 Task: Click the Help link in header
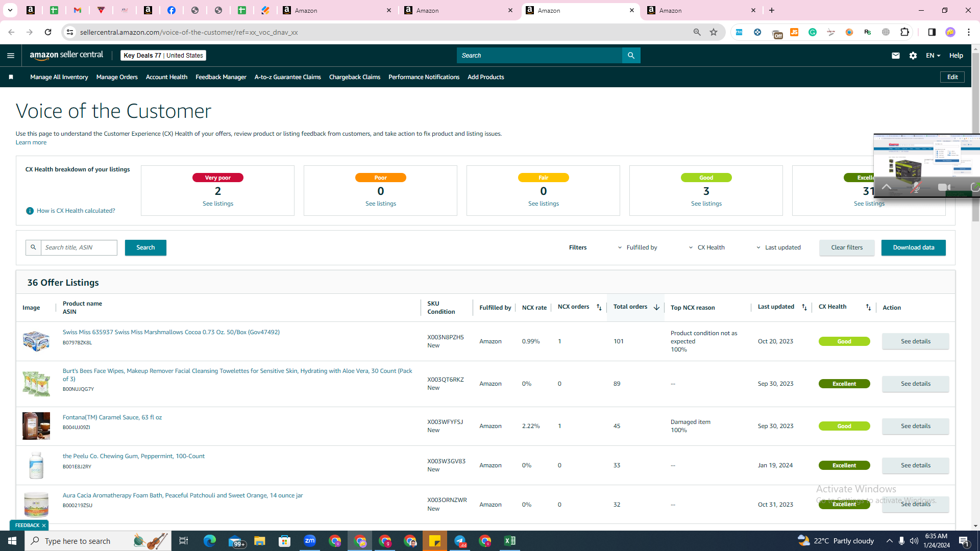tap(956, 56)
